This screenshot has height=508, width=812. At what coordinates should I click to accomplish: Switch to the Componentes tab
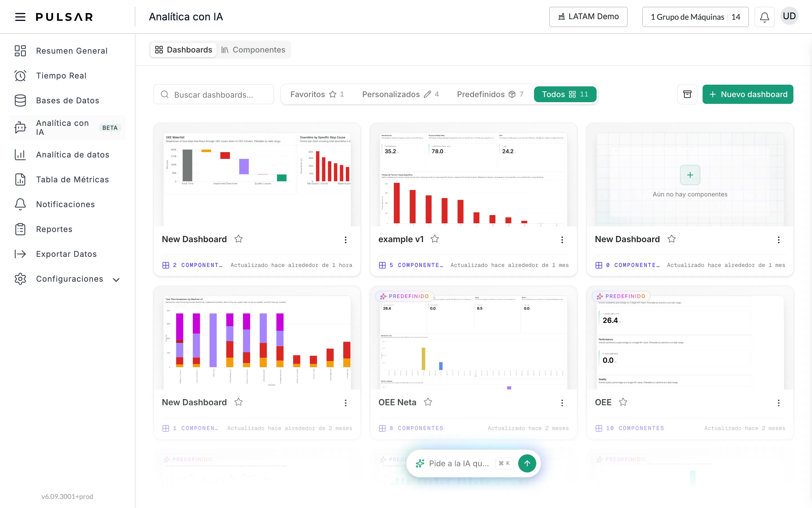253,50
